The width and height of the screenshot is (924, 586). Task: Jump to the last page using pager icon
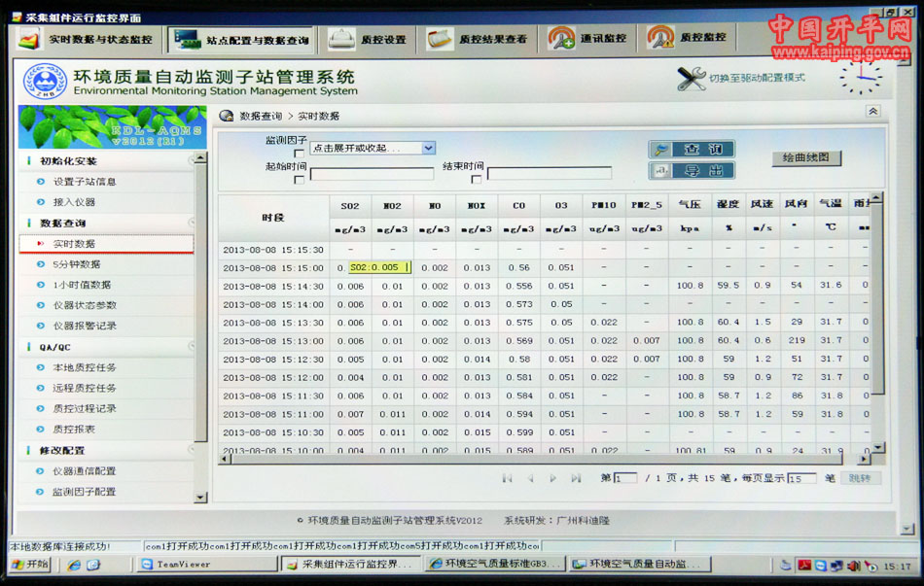tap(576, 478)
